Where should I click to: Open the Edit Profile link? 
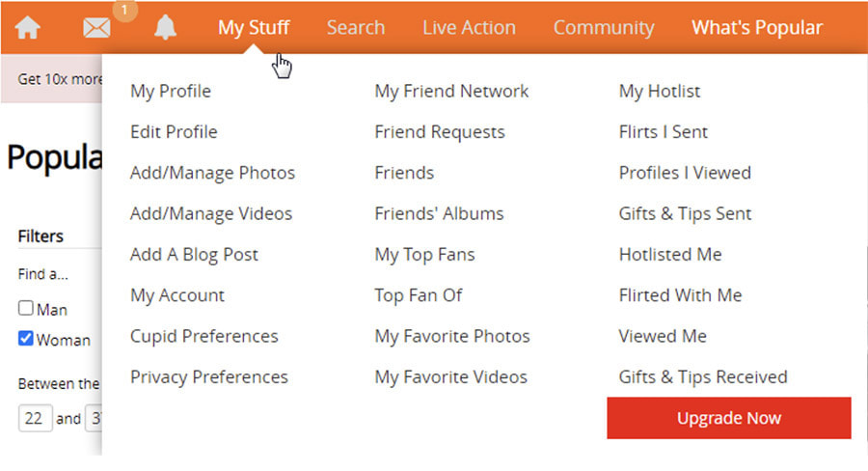point(174,132)
